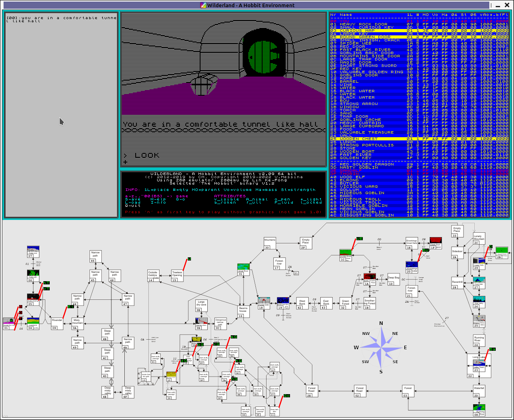
Task: Click the Trolls clearing picture node 05
Action: (33, 300)
